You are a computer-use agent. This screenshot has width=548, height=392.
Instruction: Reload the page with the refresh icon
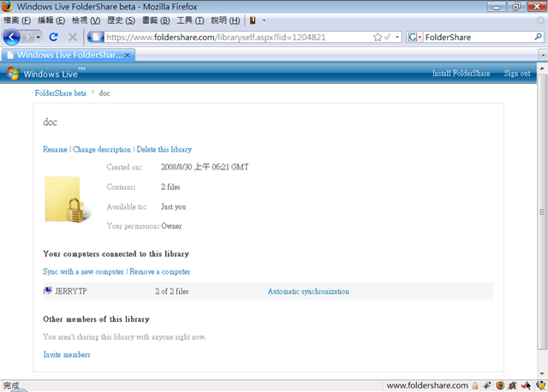(x=53, y=37)
